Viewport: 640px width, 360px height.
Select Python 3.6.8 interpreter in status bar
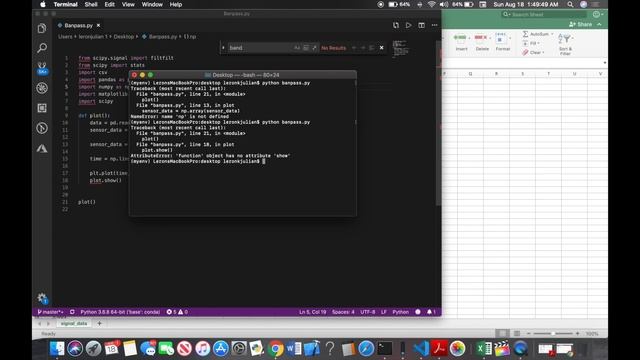pyautogui.click(x=120, y=312)
